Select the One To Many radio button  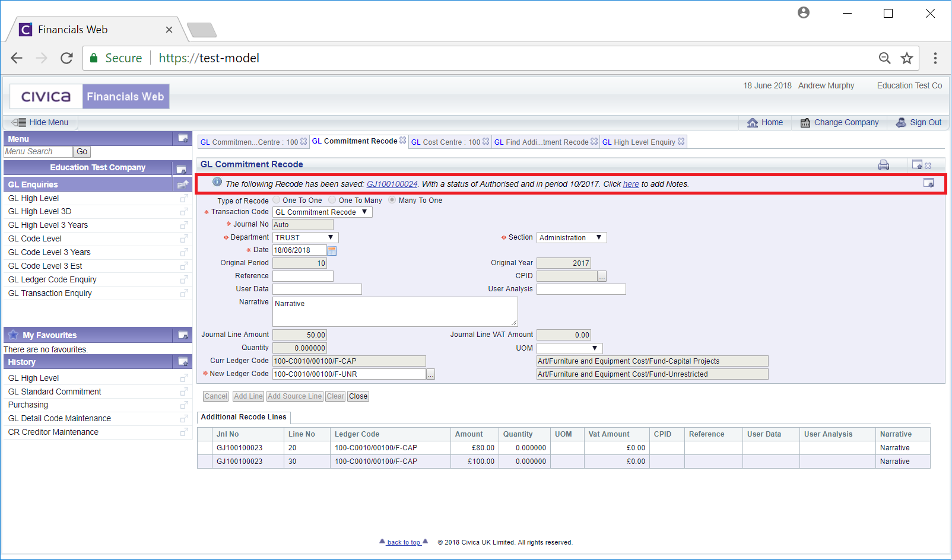point(332,201)
